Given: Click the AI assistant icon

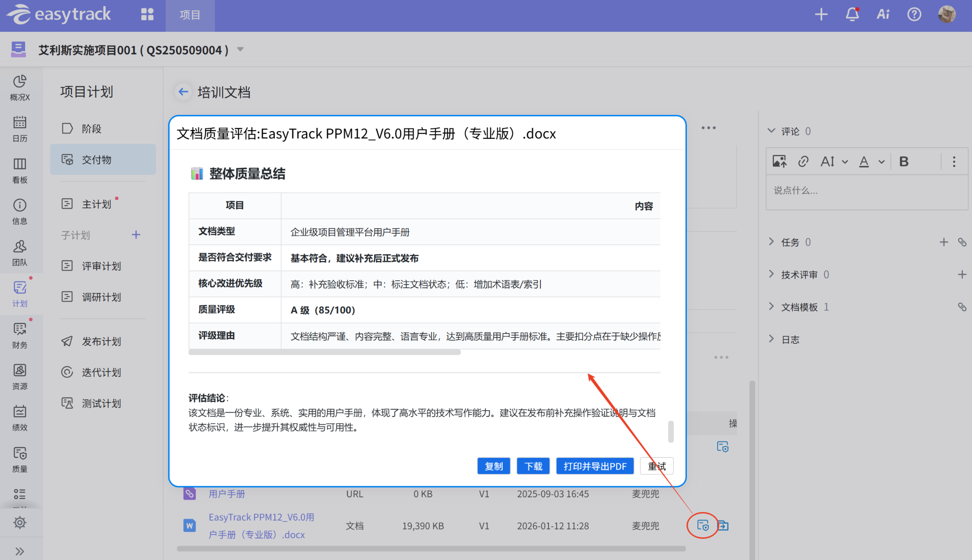Looking at the screenshot, I should click(883, 15).
